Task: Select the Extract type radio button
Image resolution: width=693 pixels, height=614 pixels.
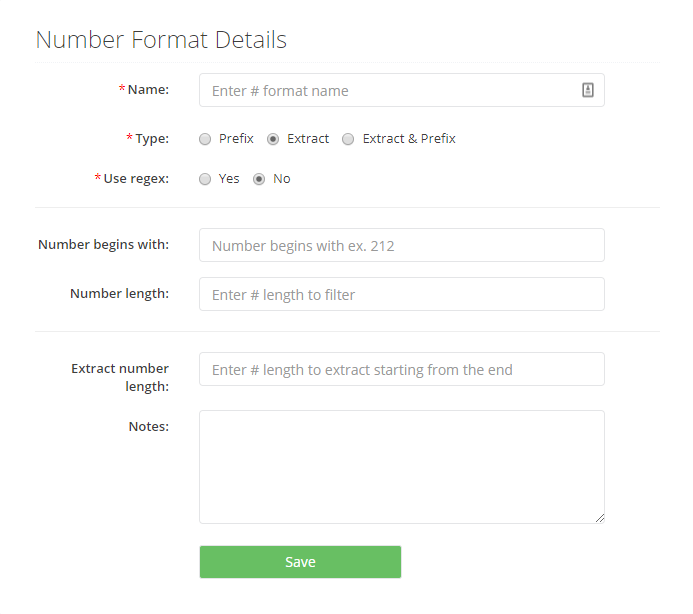Action: [273, 139]
